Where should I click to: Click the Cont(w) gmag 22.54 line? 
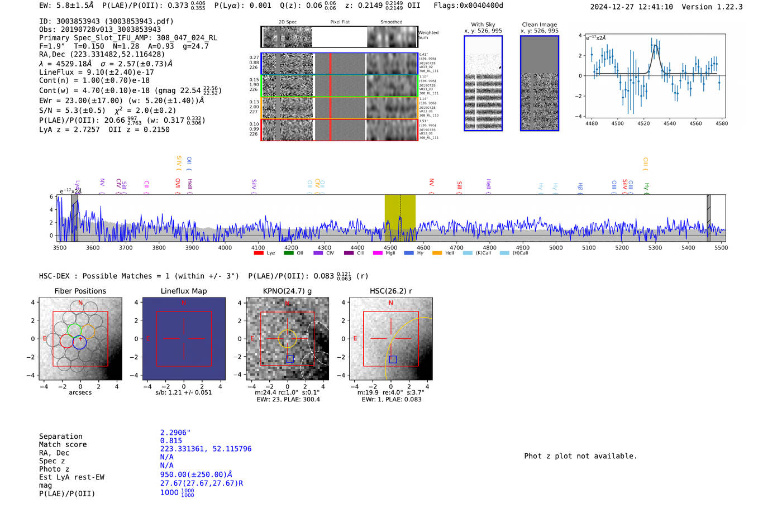click(130, 90)
